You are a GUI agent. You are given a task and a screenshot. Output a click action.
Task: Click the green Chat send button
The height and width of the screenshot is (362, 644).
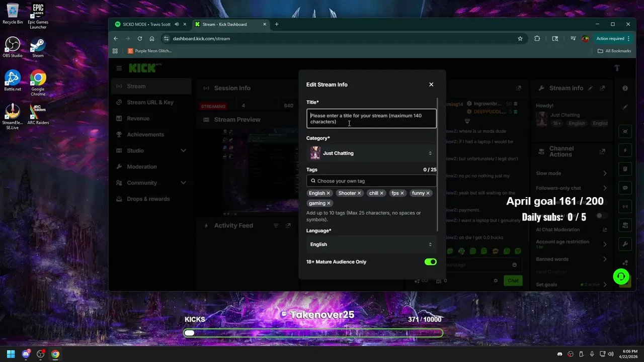tap(513, 281)
